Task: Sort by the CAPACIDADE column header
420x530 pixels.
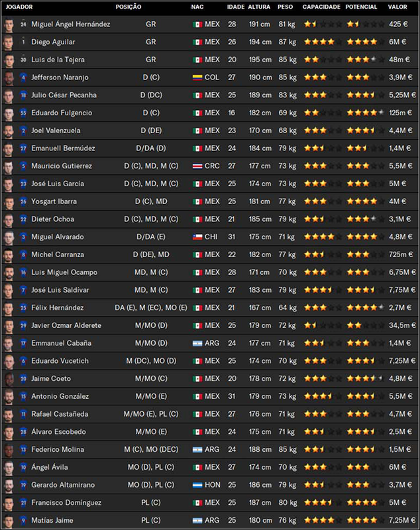Action: click(321, 7)
